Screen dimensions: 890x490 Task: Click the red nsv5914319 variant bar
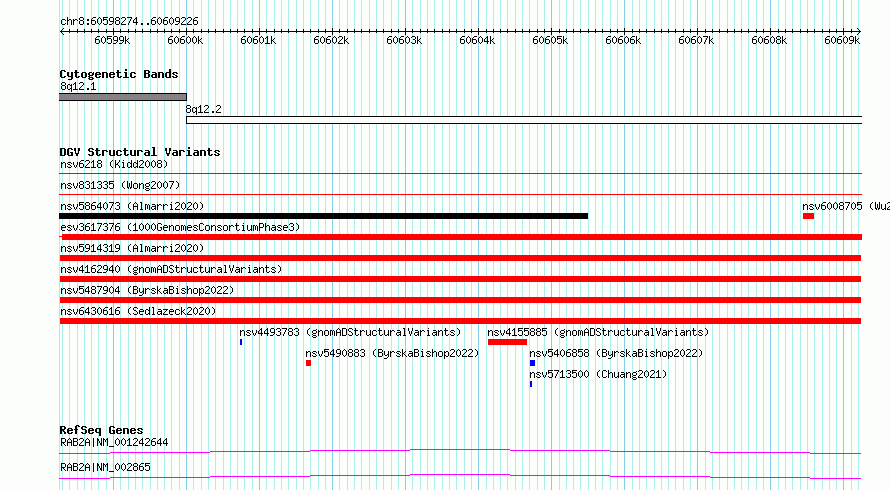coord(460,258)
